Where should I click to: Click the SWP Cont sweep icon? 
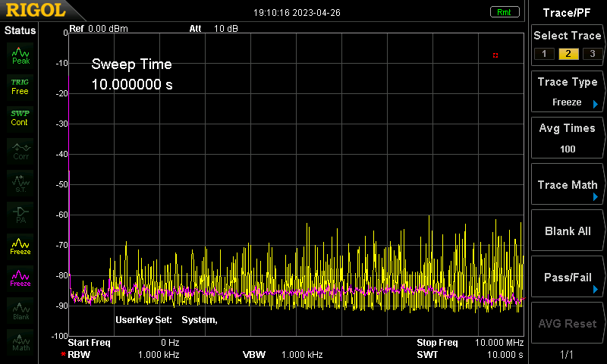[x=20, y=118]
